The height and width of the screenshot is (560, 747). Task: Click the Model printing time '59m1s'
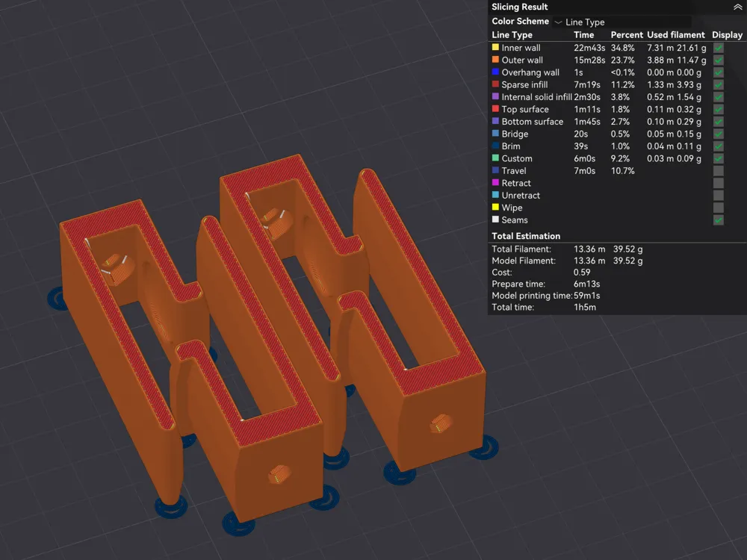(586, 296)
